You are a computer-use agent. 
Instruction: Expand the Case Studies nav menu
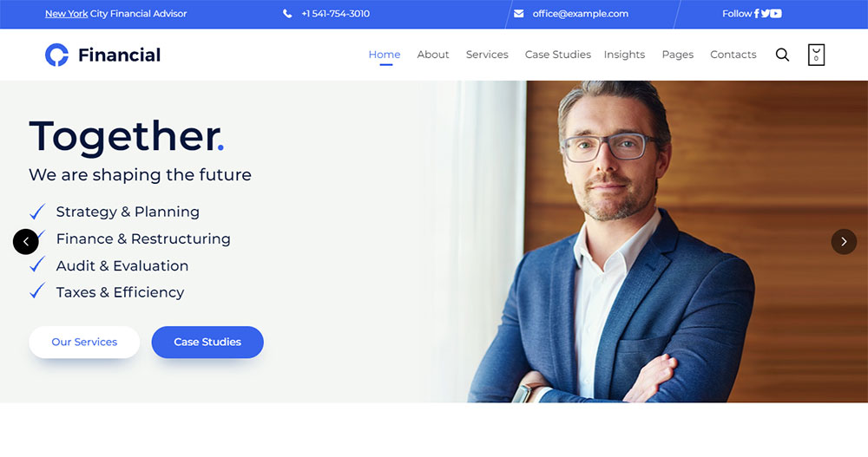pos(558,55)
